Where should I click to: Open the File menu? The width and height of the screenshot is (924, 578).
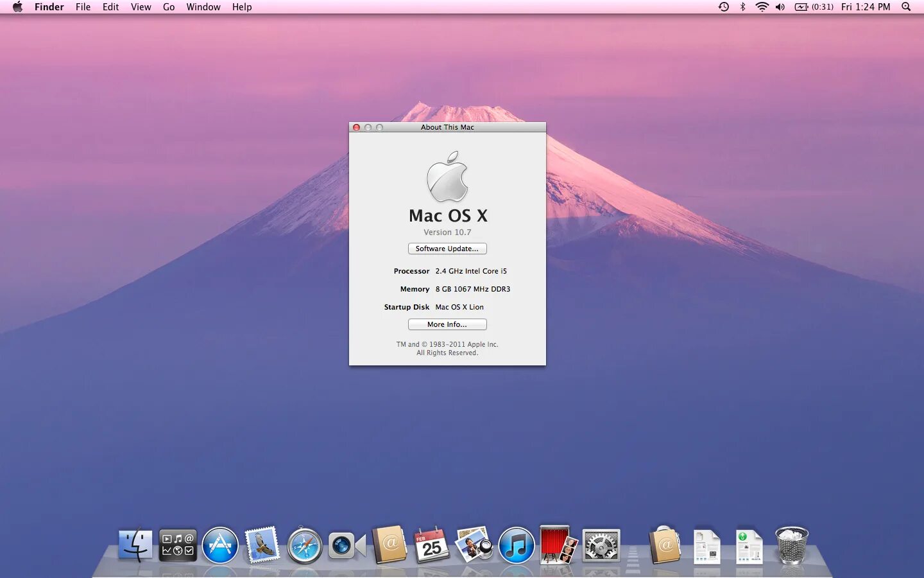[83, 7]
